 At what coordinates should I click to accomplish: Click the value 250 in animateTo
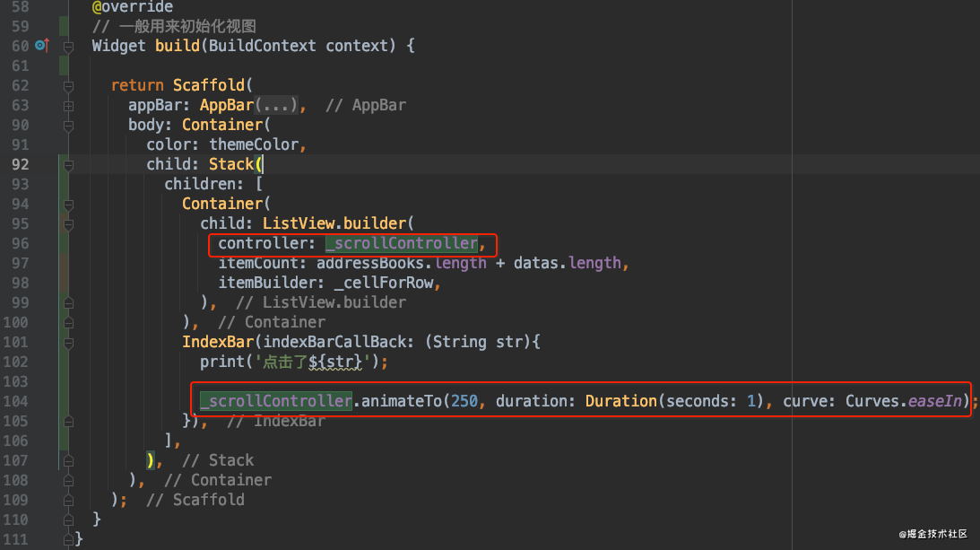[464, 401]
